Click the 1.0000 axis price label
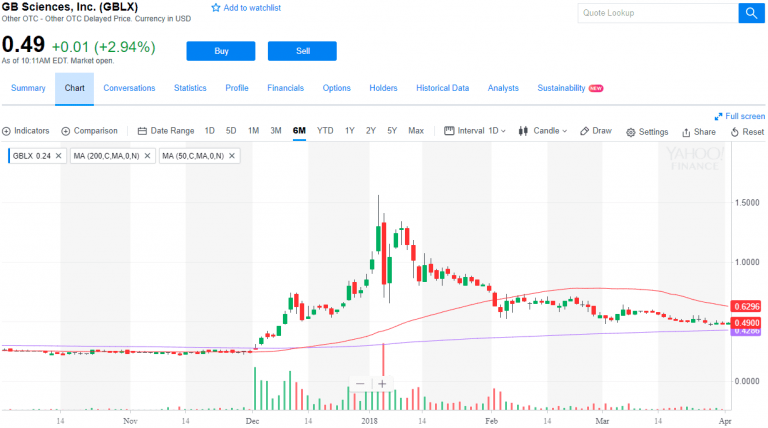The height and width of the screenshot is (428, 768). click(747, 262)
